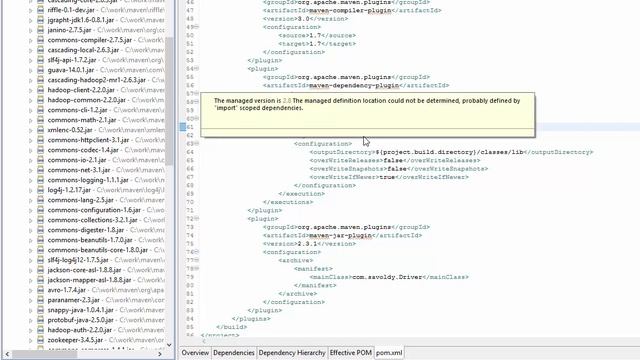Click the jar icon of commons-logging-1.1.1.jar

(x=40, y=180)
